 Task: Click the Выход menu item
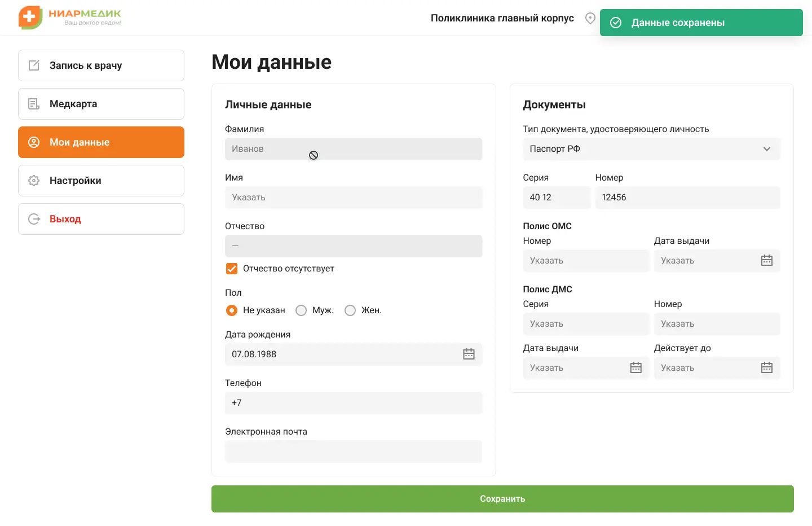101,219
